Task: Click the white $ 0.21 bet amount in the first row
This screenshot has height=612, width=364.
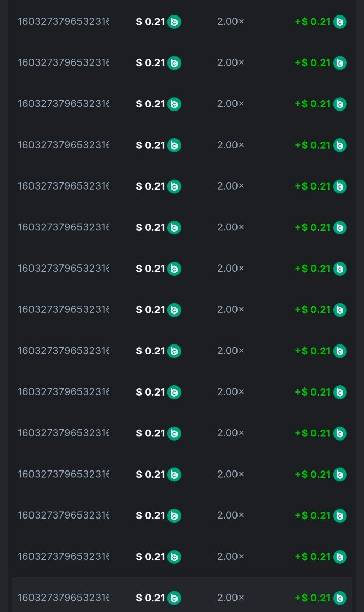Action: click(x=150, y=22)
